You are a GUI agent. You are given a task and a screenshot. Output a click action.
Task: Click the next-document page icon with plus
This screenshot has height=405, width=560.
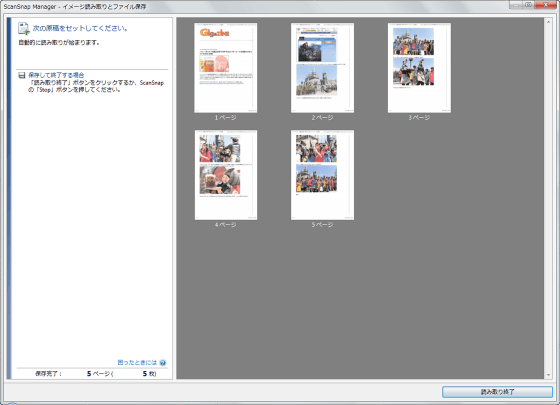point(24,29)
